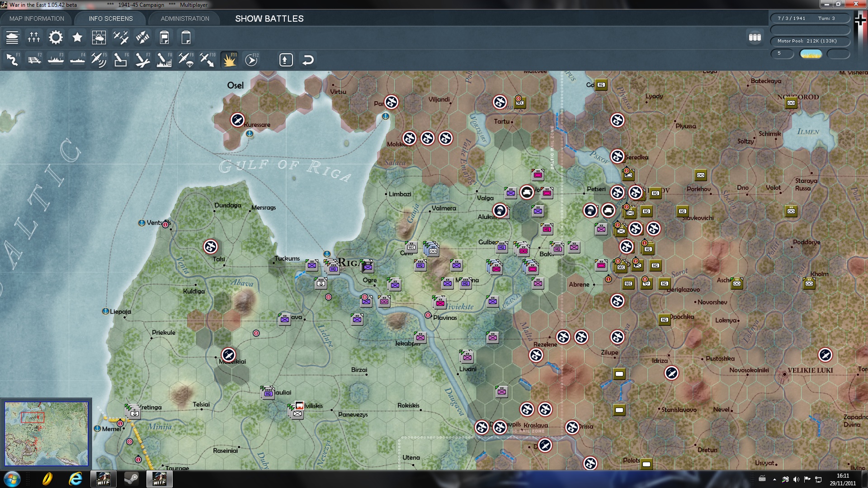The width and height of the screenshot is (868, 488).
Task: Open the production gear icon
Action: 56,38
